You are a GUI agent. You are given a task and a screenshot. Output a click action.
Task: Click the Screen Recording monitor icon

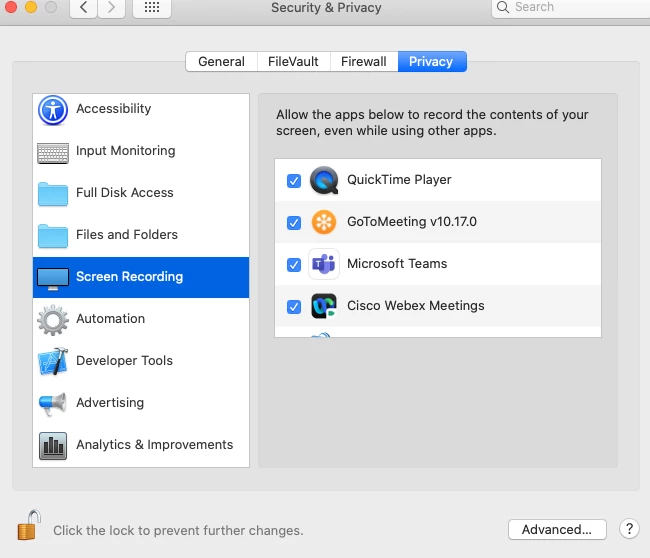pyautogui.click(x=53, y=279)
